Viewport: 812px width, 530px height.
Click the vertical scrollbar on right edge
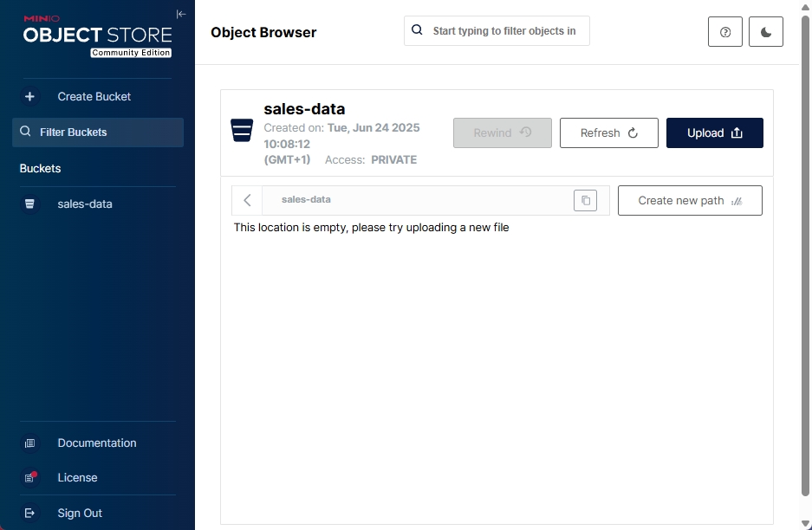(x=805, y=260)
